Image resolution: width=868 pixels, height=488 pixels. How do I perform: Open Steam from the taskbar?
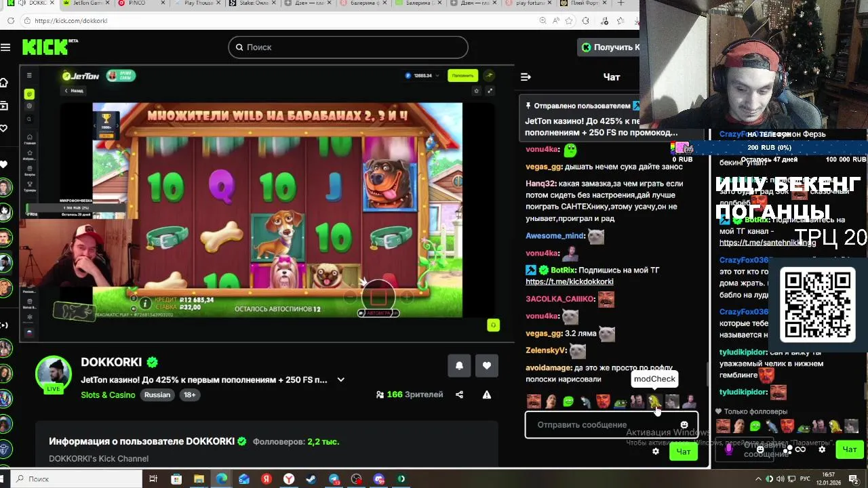(x=311, y=479)
